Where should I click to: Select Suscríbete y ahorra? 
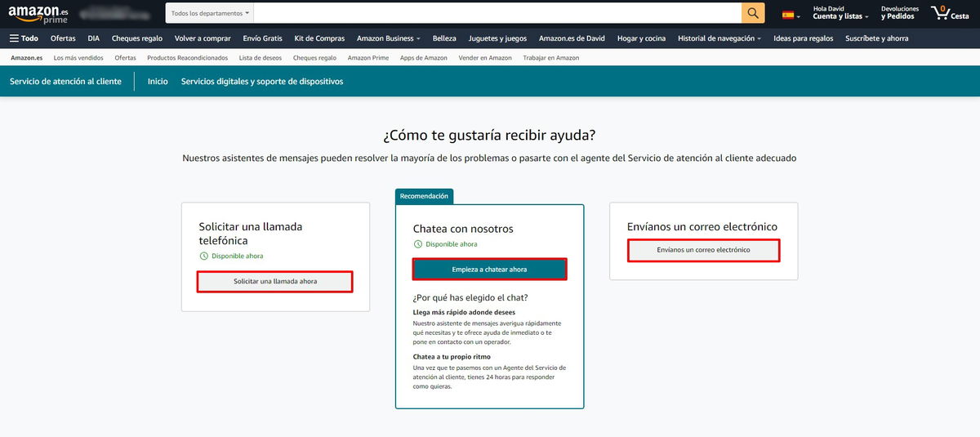tap(876, 38)
